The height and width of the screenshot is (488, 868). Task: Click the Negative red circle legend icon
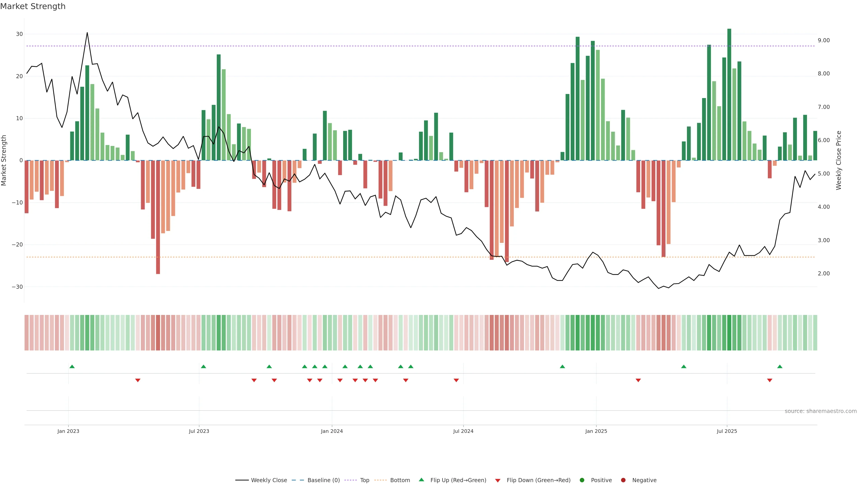[x=623, y=480]
